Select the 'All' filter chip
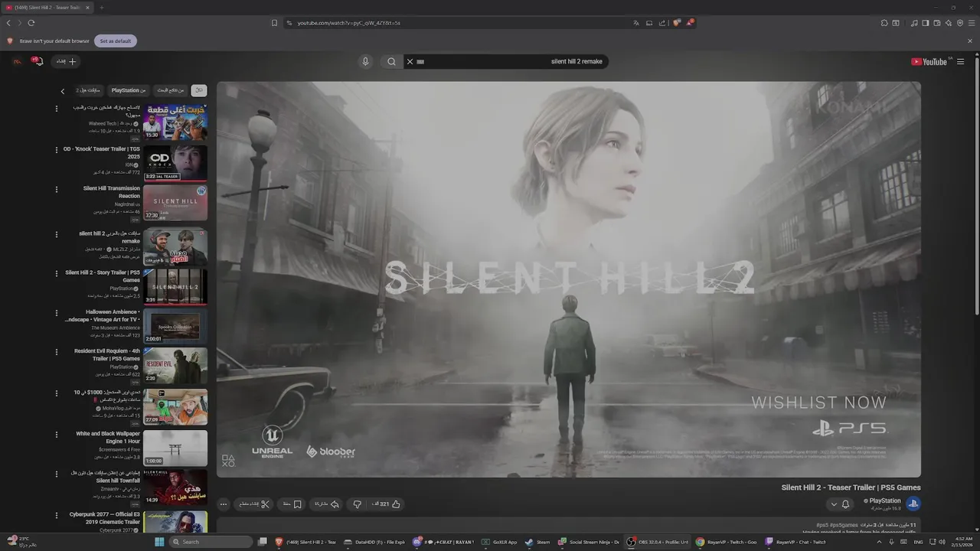This screenshot has width=980, height=551. [199, 90]
